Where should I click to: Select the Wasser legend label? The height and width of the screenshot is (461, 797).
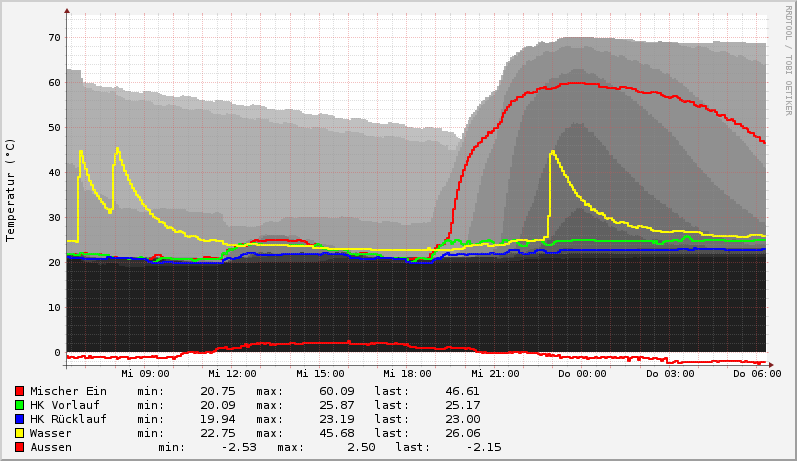pyautogui.click(x=50, y=433)
